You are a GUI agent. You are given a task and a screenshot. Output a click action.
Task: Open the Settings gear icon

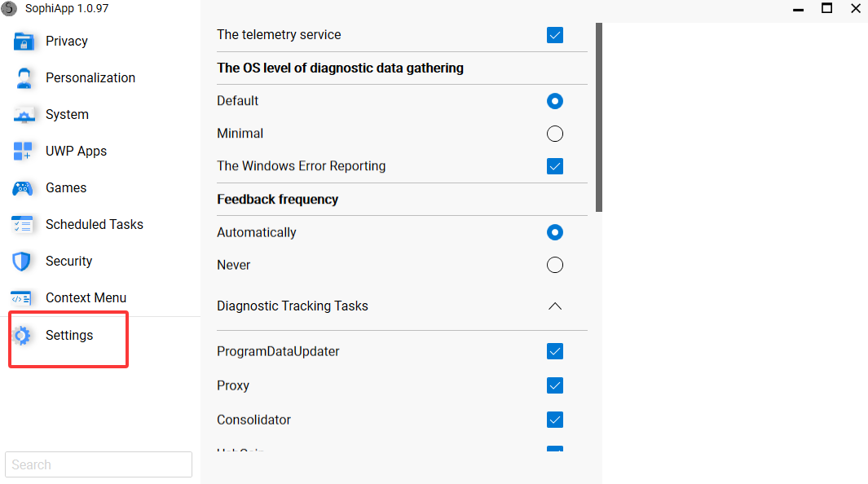23,336
